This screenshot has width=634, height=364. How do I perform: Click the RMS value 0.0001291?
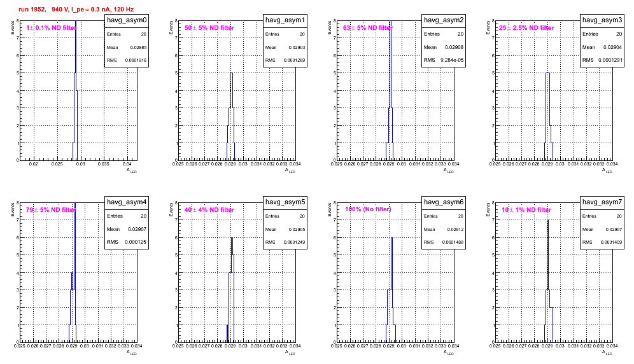[610, 60]
